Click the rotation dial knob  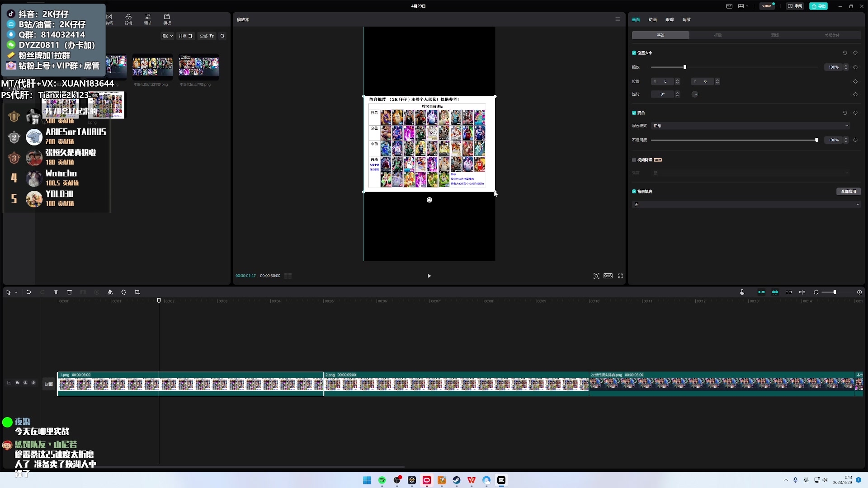pyautogui.click(x=695, y=94)
